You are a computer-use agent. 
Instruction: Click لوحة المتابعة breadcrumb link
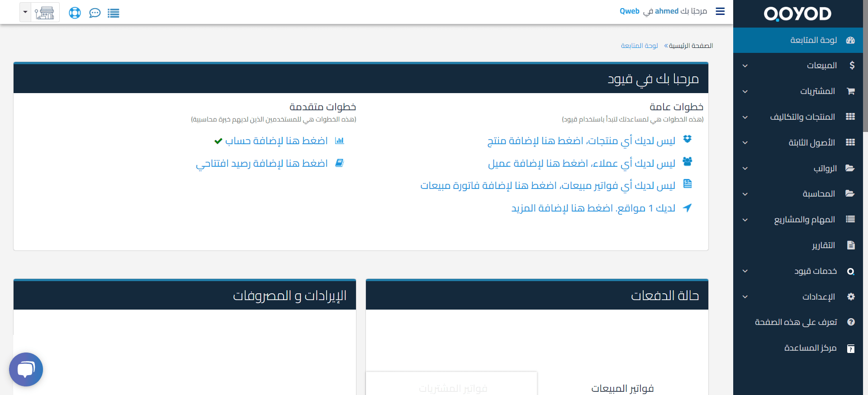(640, 46)
